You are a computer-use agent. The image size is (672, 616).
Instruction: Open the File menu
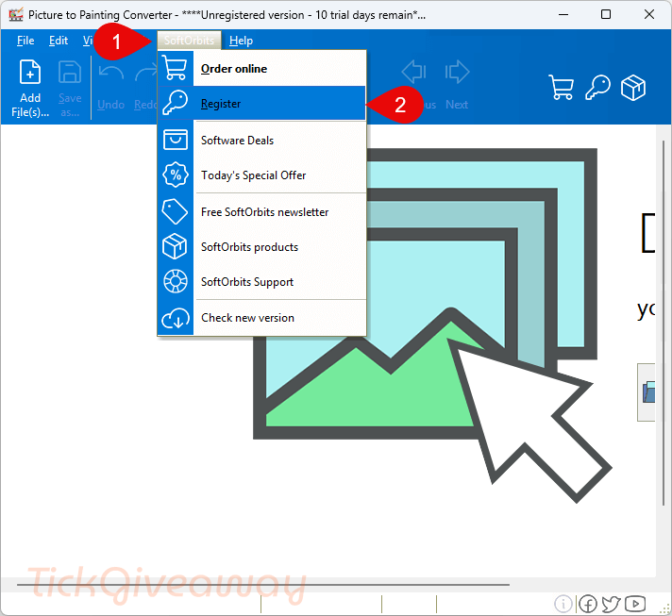tap(25, 41)
